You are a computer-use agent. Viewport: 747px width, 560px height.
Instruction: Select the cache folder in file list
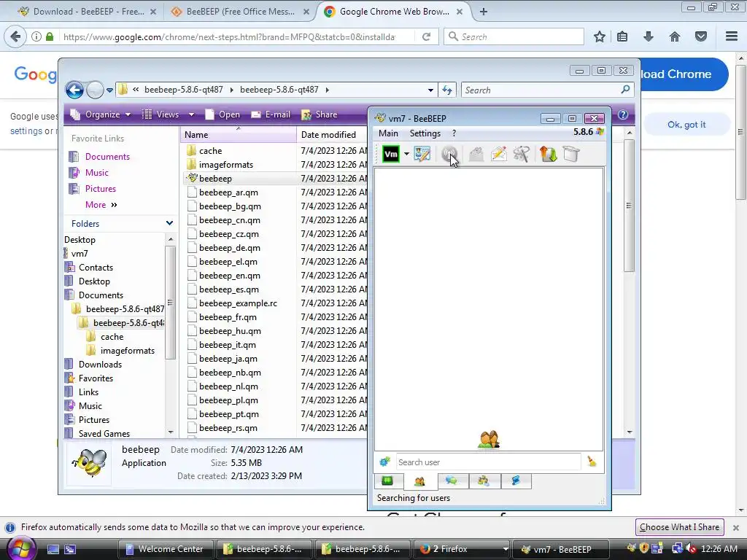tap(211, 150)
